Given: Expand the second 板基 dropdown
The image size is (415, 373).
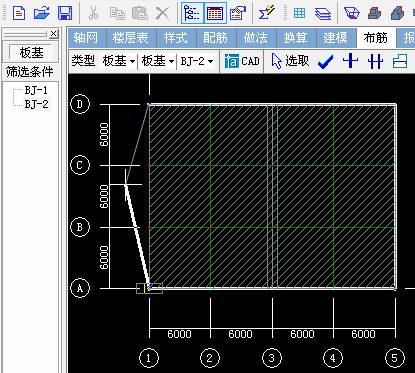Looking at the screenshot, I should click(158, 61).
